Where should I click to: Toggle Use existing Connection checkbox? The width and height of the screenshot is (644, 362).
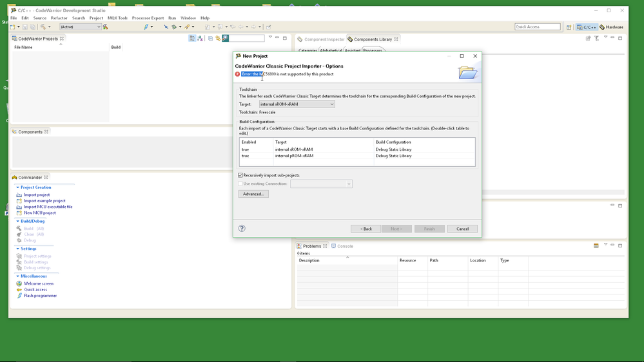tap(240, 184)
